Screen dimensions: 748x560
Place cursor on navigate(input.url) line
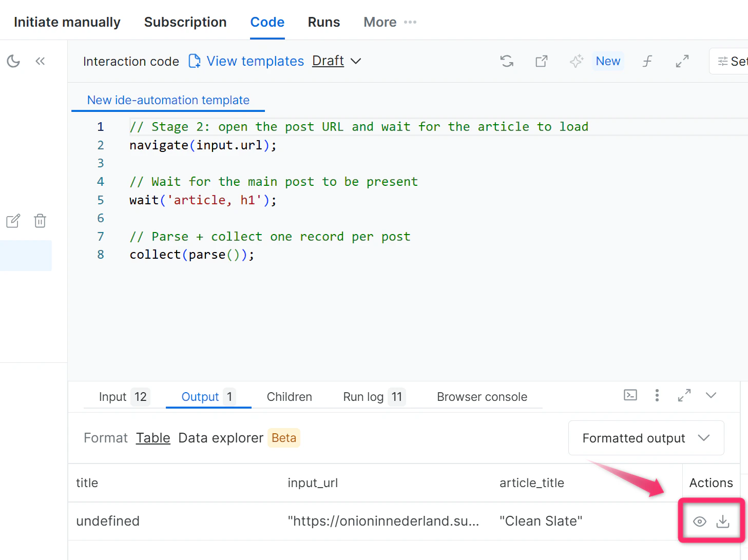[203, 145]
